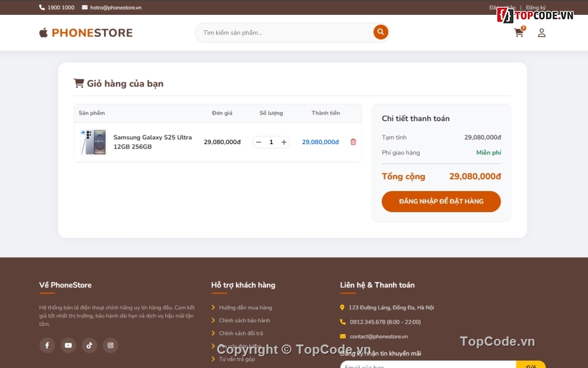Click the phone icon next to 0912.345.678
This screenshot has width=588, height=368.
click(342, 322)
